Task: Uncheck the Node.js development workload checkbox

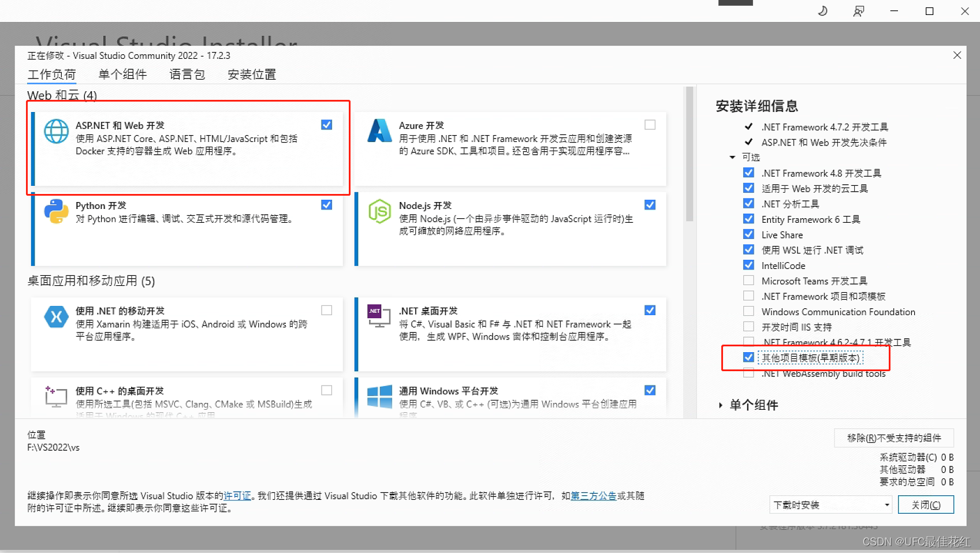Action: (x=650, y=205)
